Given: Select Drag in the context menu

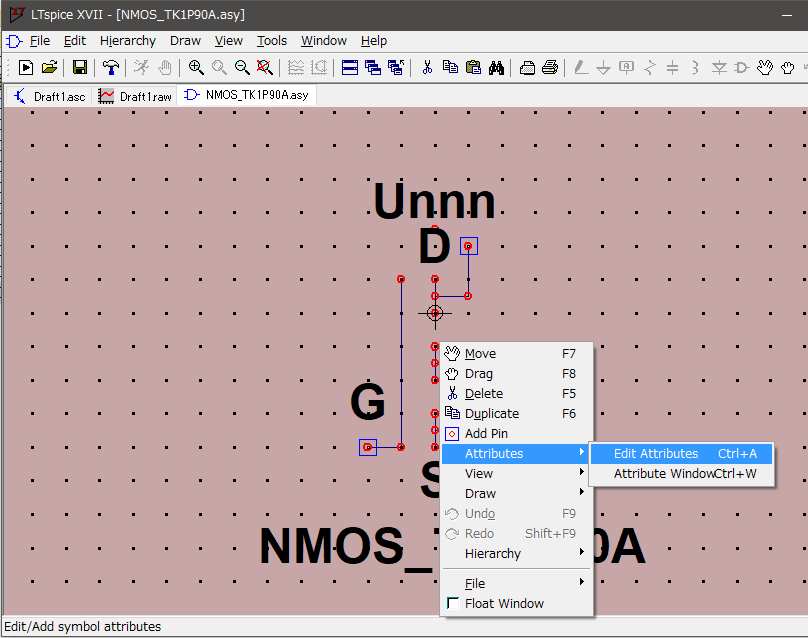Looking at the screenshot, I should [517, 374].
